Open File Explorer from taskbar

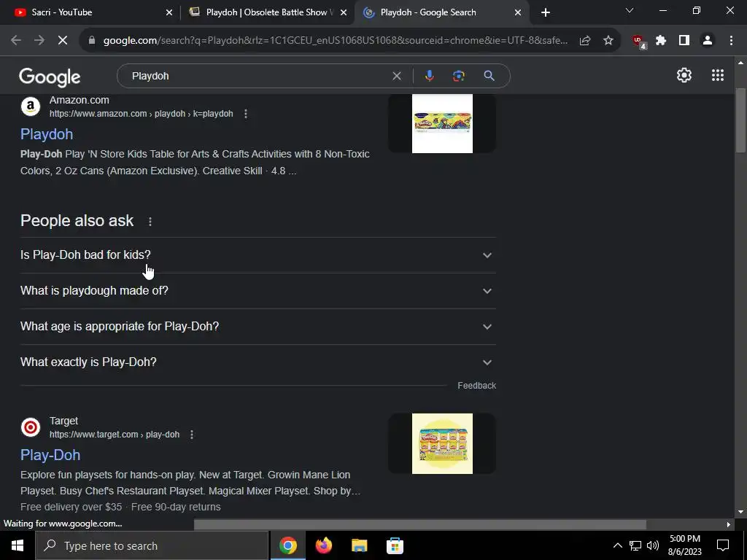359,545
